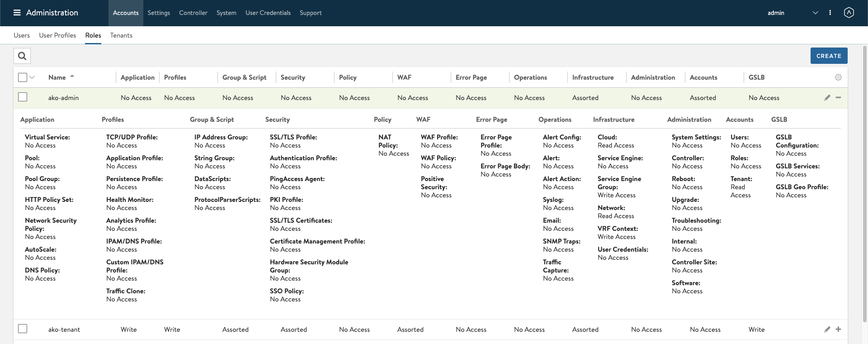
Task: Click the GSLB Geo Profile label
Action: [x=802, y=187]
